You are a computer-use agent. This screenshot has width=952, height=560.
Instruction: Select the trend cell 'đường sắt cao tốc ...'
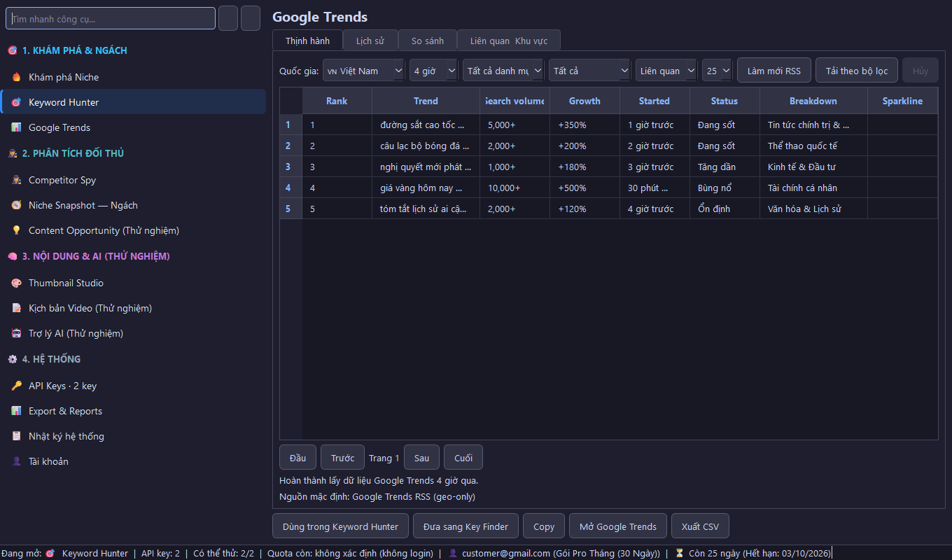[x=426, y=125]
